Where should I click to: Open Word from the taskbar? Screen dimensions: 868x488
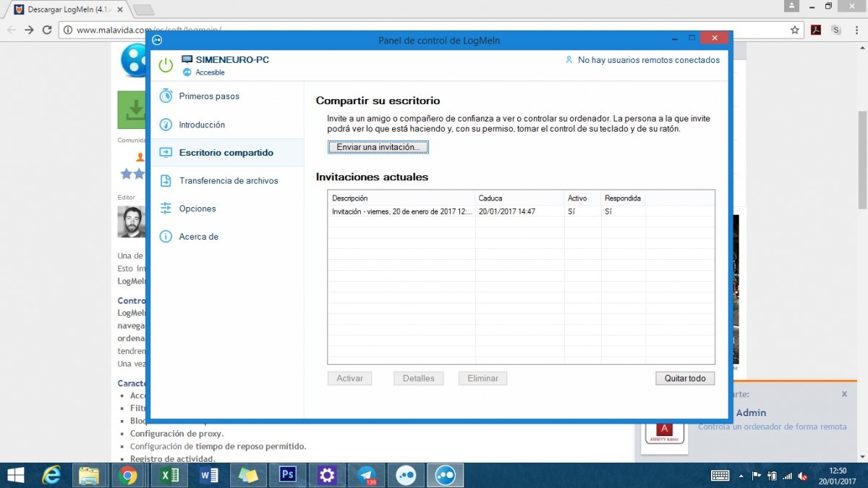(208, 475)
